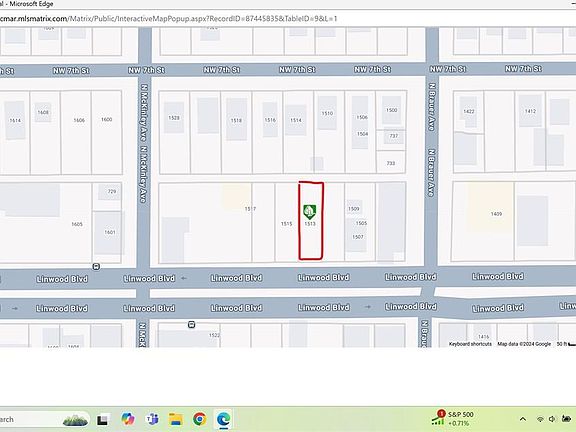Select parcel labeled 1515
576x432 pixels.
[287, 224]
